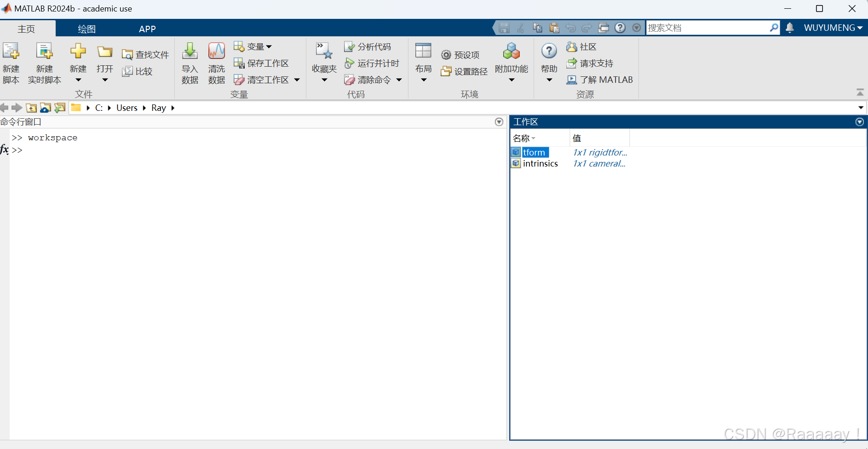Switch to the Plots (绘图) tab
The image size is (868, 449).
[x=86, y=29]
